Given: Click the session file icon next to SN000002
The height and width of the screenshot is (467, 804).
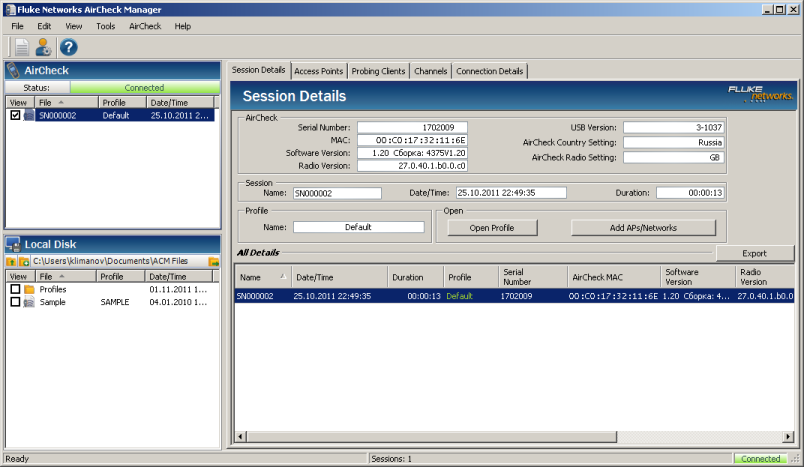Looking at the screenshot, I should click(29, 115).
